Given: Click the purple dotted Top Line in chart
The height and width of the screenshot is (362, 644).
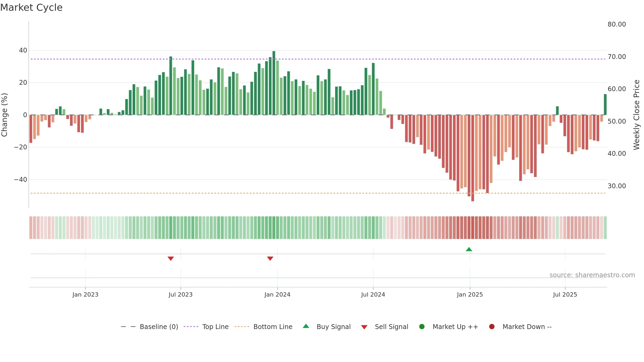Looking at the screenshot, I should click(318, 59).
